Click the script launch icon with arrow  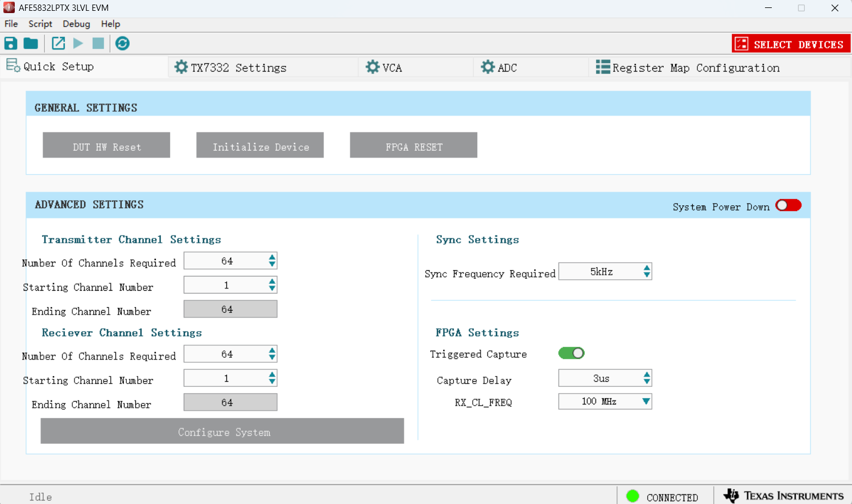[x=59, y=43]
